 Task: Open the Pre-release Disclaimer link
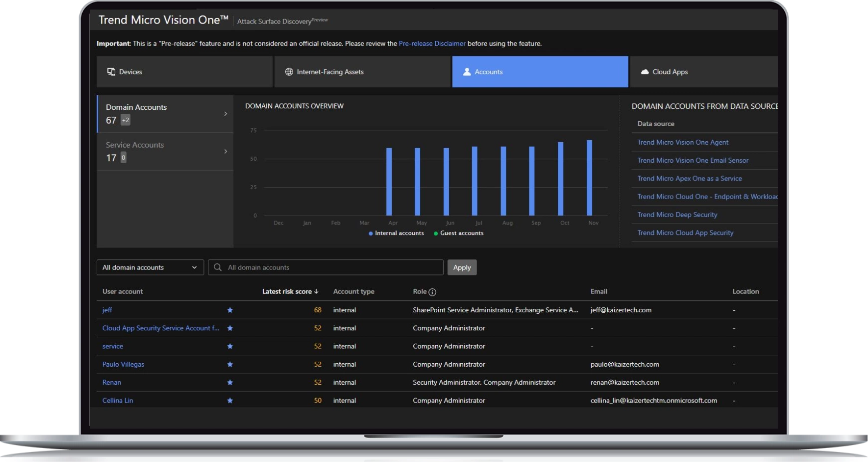click(432, 43)
